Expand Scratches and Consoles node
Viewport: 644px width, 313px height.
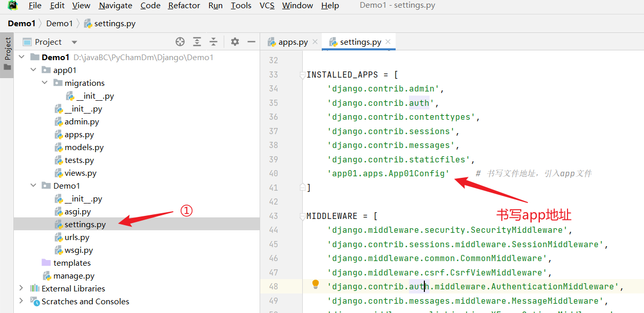(x=21, y=301)
